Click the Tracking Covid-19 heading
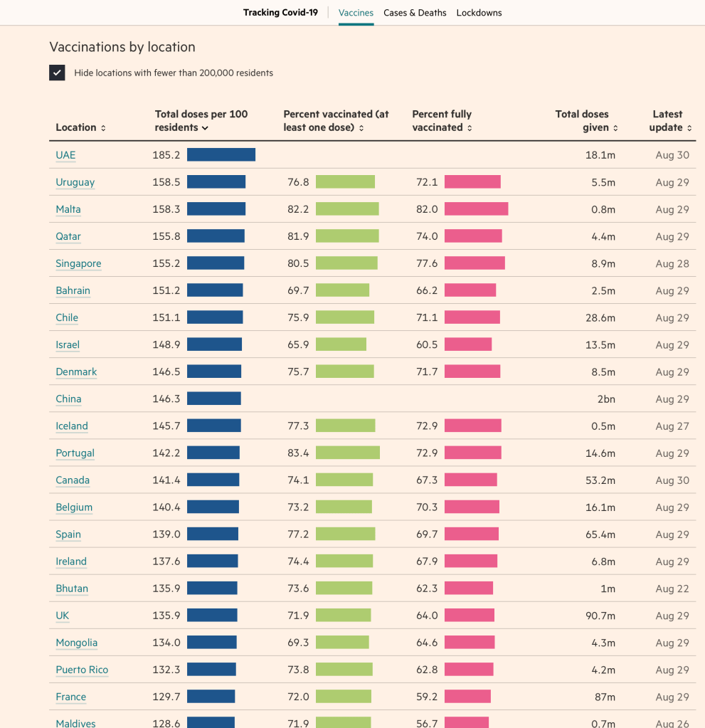 coord(280,13)
